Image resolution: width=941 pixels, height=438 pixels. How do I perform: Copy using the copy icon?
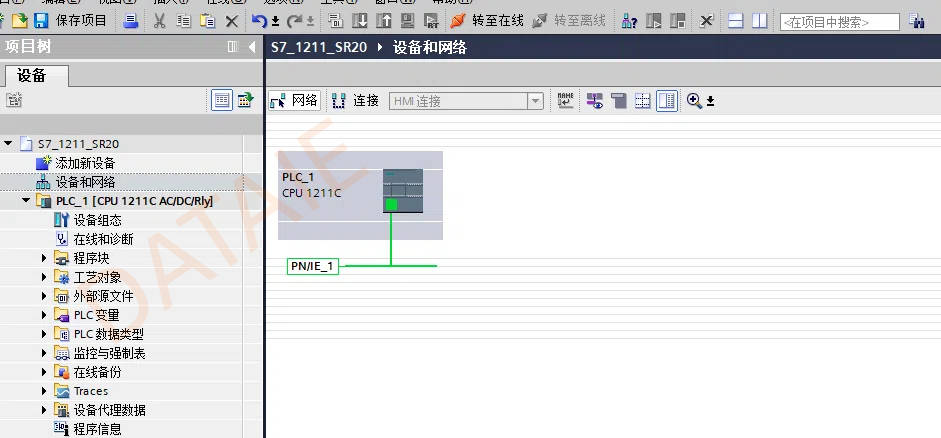click(183, 22)
